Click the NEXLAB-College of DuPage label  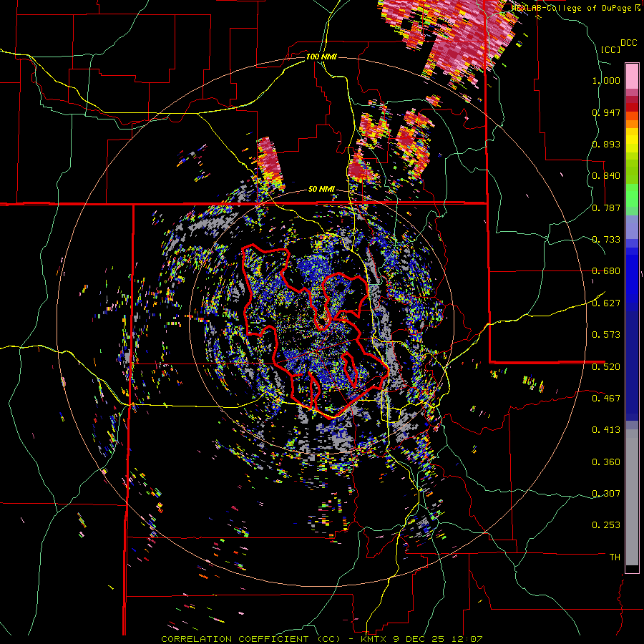[x=572, y=8]
